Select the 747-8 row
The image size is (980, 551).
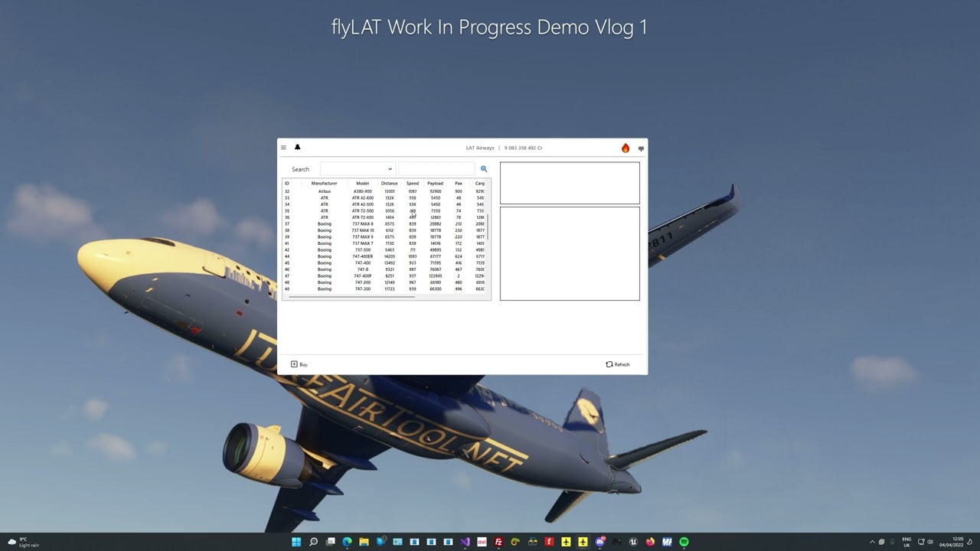[385, 269]
